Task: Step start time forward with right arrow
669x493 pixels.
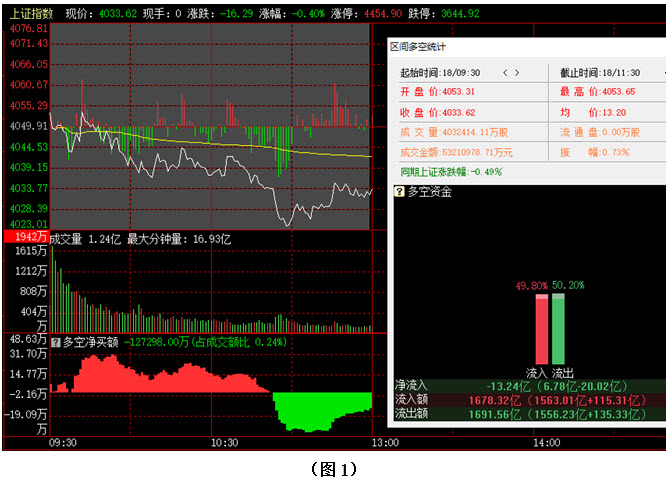Action: (517, 73)
